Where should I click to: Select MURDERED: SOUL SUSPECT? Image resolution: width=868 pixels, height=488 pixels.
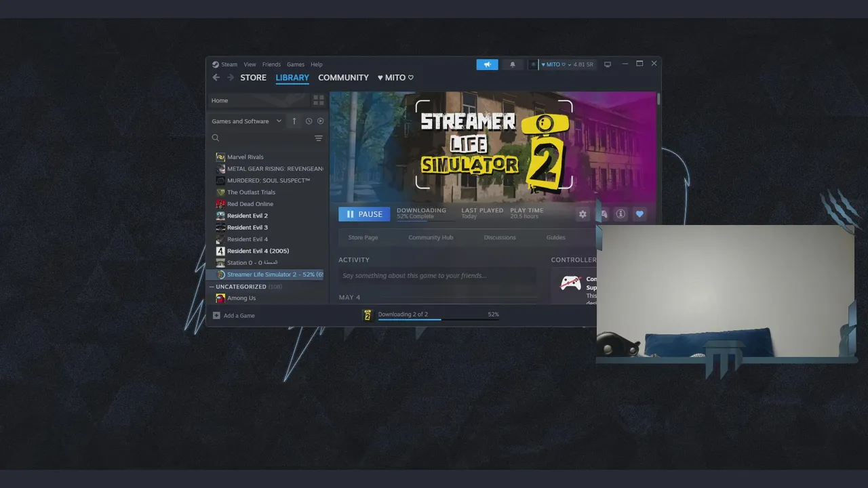[267, 180]
